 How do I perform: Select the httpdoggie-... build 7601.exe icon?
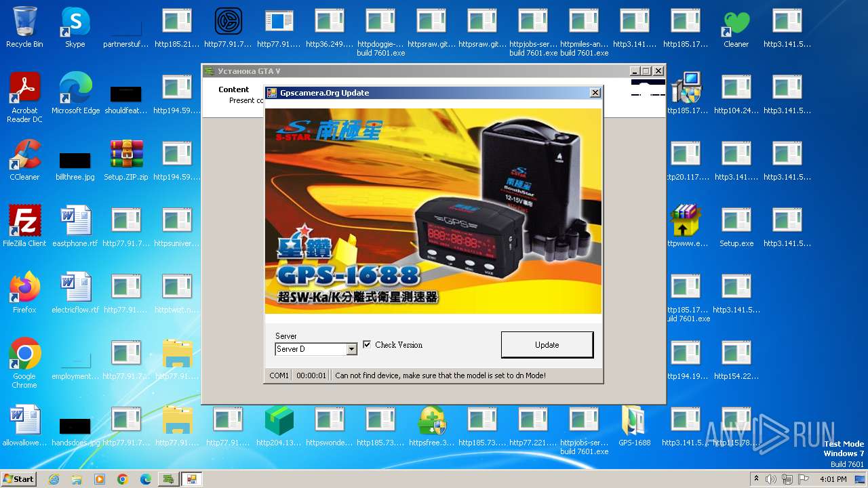(x=380, y=32)
